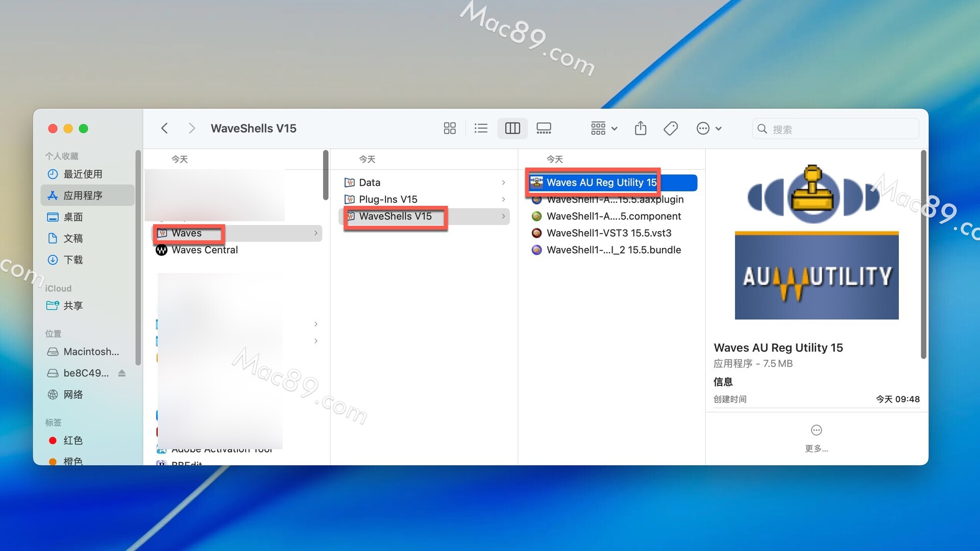Click the tag icon in toolbar

coord(670,128)
